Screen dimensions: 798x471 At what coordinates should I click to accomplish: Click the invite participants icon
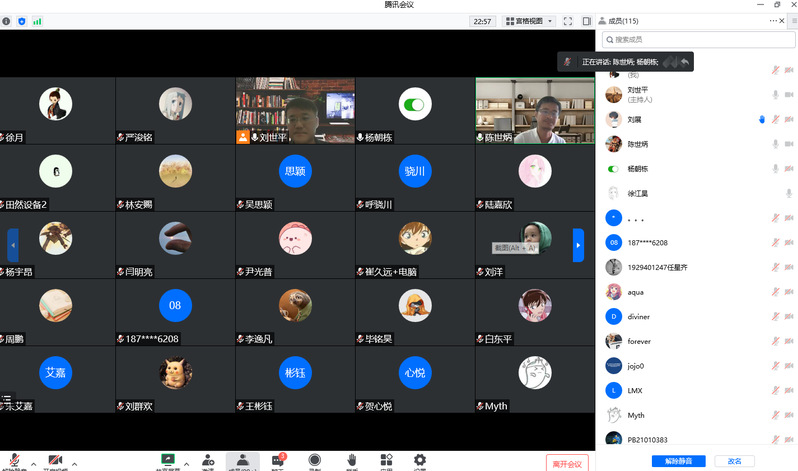click(x=207, y=460)
